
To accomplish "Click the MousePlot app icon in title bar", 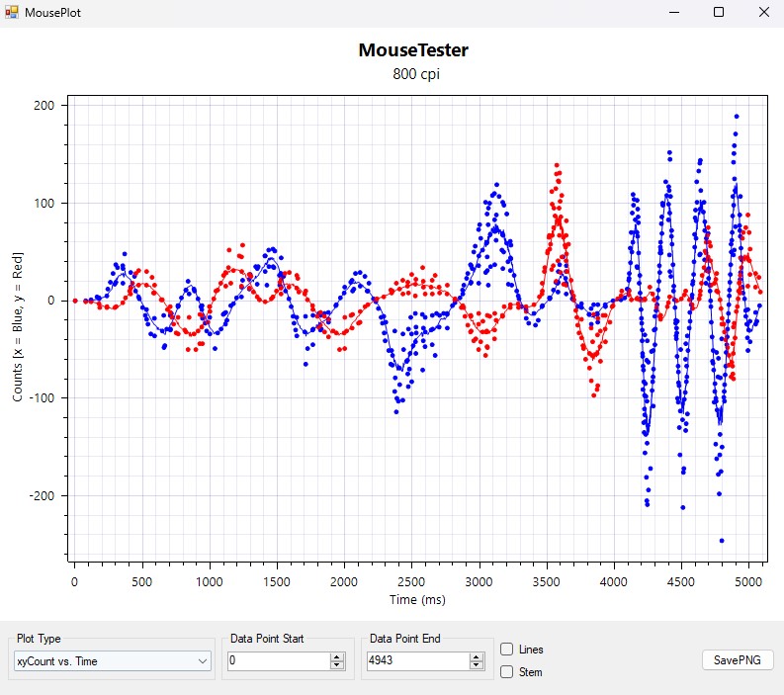I will 12,13.
